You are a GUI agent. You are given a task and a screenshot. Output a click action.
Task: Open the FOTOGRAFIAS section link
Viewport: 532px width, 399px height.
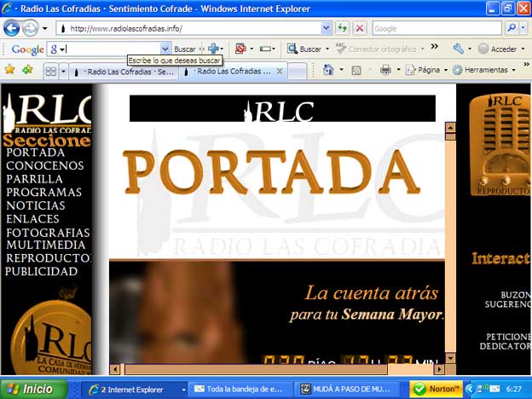[47, 232]
